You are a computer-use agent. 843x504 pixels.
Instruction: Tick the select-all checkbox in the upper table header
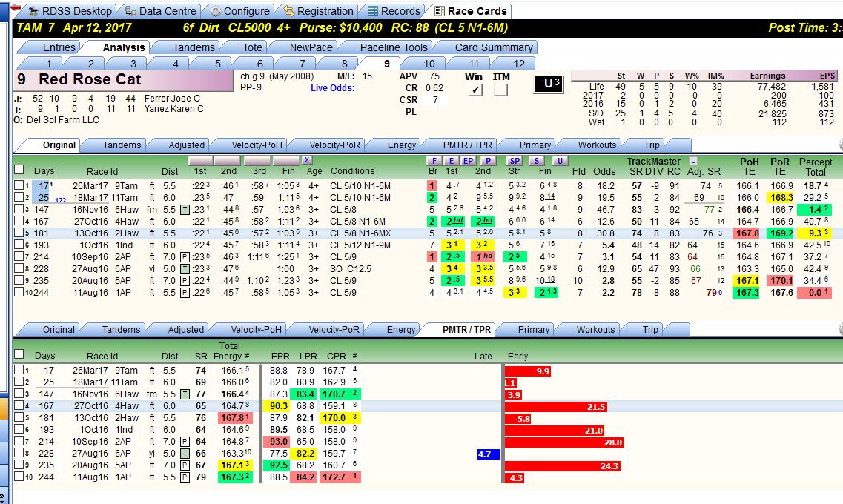pyautogui.click(x=19, y=170)
